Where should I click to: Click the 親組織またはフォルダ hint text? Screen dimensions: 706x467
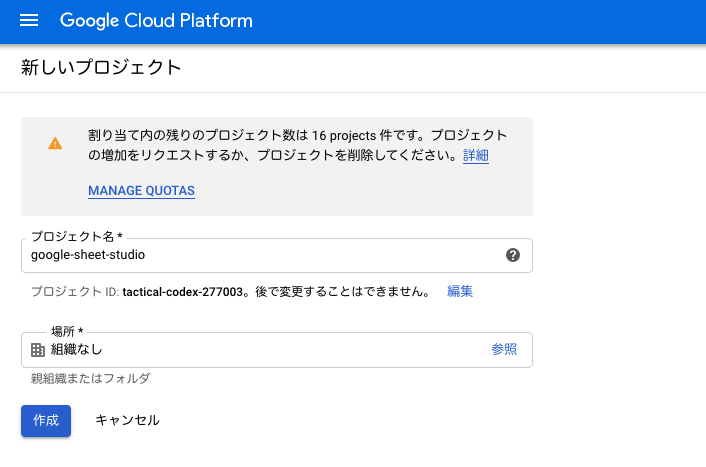[x=90, y=378]
